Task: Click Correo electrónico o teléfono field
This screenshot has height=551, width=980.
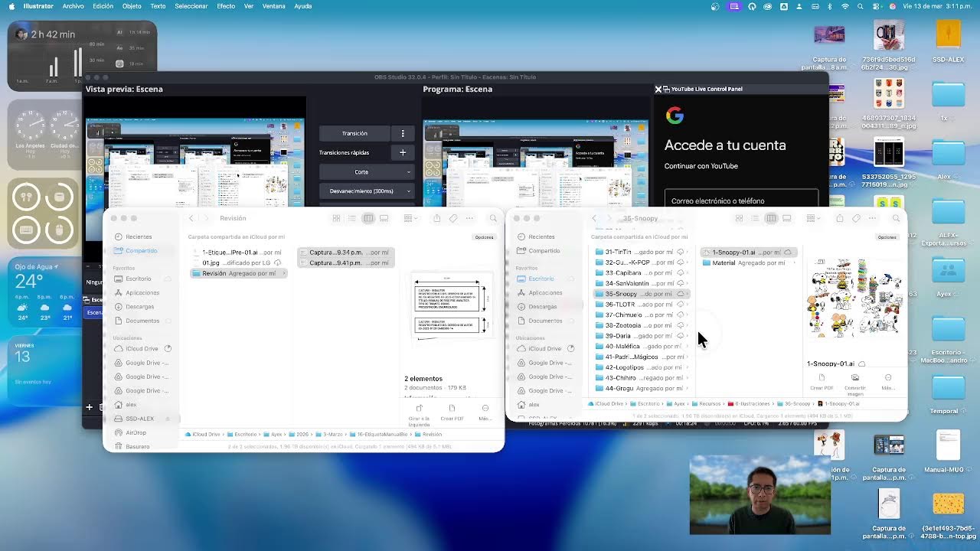Action: [741, 201]
